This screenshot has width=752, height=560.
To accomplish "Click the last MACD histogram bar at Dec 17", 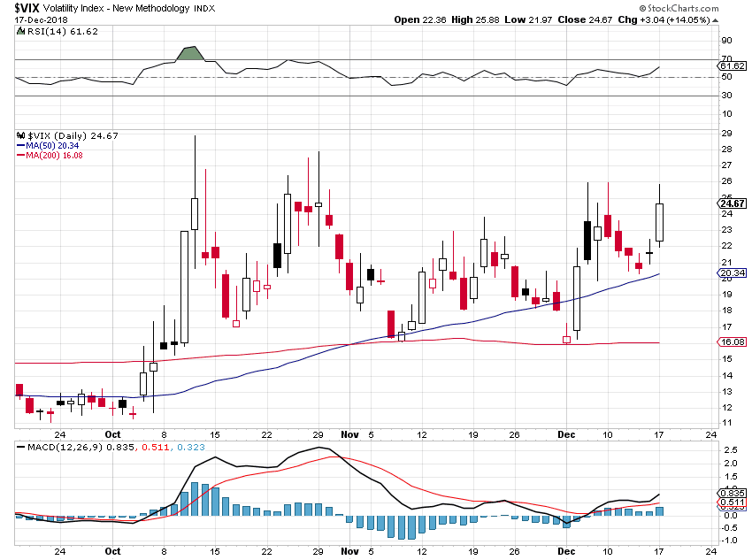I will (659, 511).
